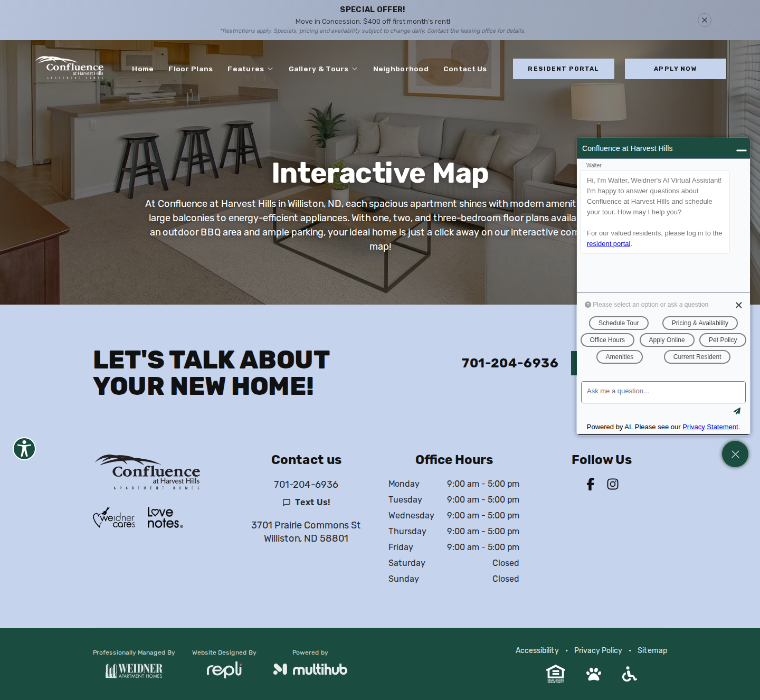The image size is (760, 700).
Task: Open the footer Accessibility link
Action: click(537, 650)
